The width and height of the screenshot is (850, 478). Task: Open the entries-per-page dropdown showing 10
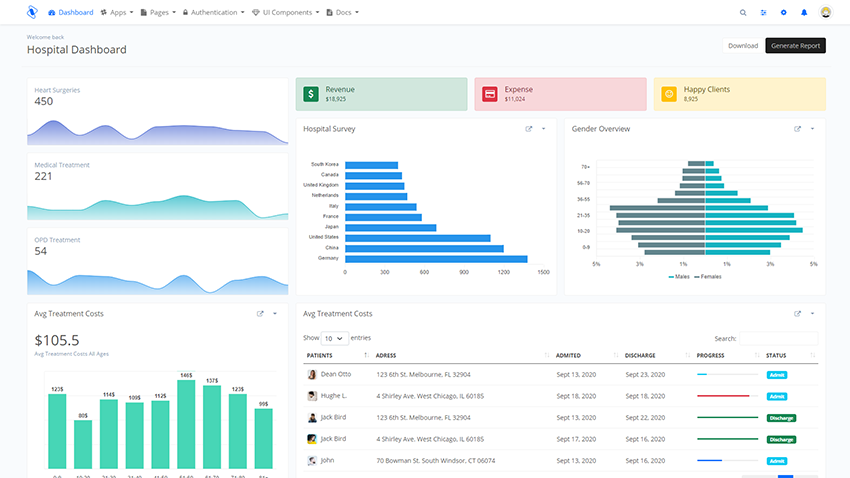(x=334, y=338)
